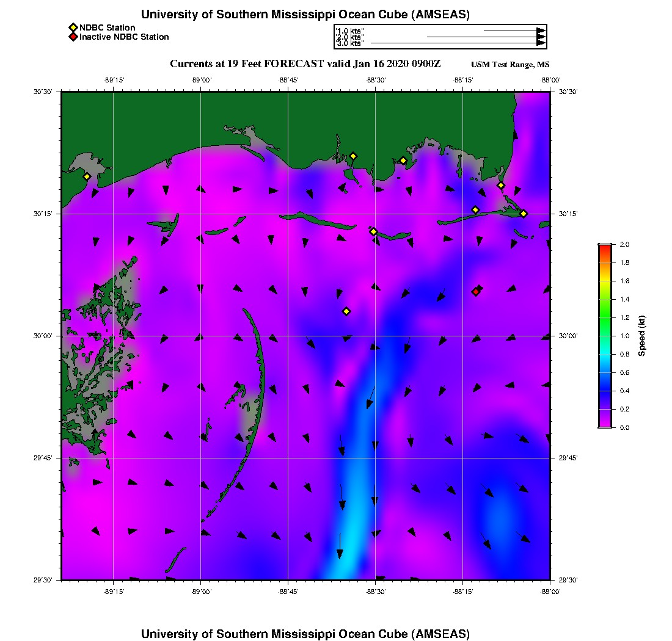
Task: Click the "Inactive NDBC Station" legend text
Action: 124,37
